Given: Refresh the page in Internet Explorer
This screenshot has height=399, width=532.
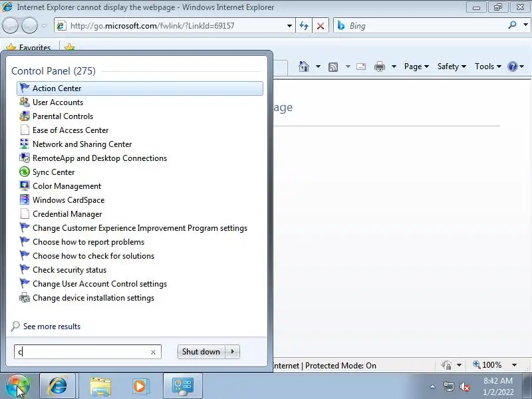Looking at the screenshot, I should click(x=304, y=26).
